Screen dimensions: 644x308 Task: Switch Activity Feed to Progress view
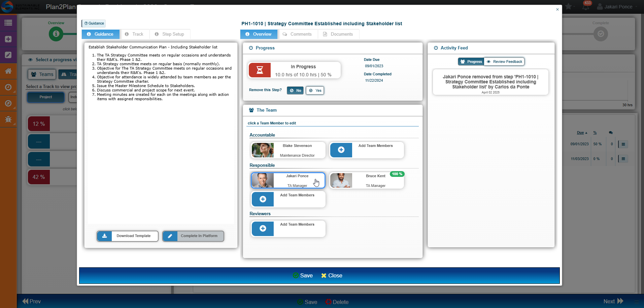(471, 62)
